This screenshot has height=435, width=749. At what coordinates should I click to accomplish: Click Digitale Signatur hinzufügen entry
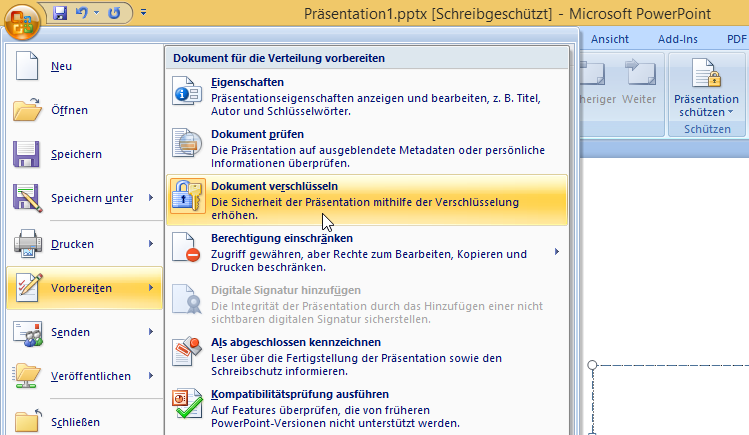[x=367, y=304]
